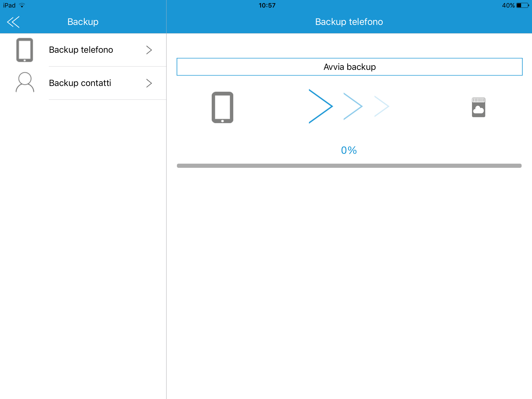The image size is (532, 399).
Task: Click the medium blue transfer arrow
Action: point(353,106)
